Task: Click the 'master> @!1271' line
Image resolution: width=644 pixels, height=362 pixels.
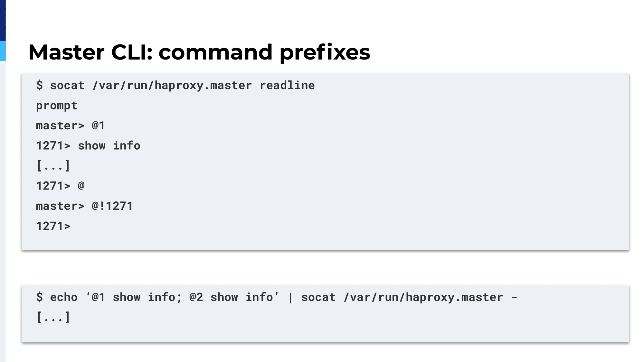Action: (x=84, y=206)
